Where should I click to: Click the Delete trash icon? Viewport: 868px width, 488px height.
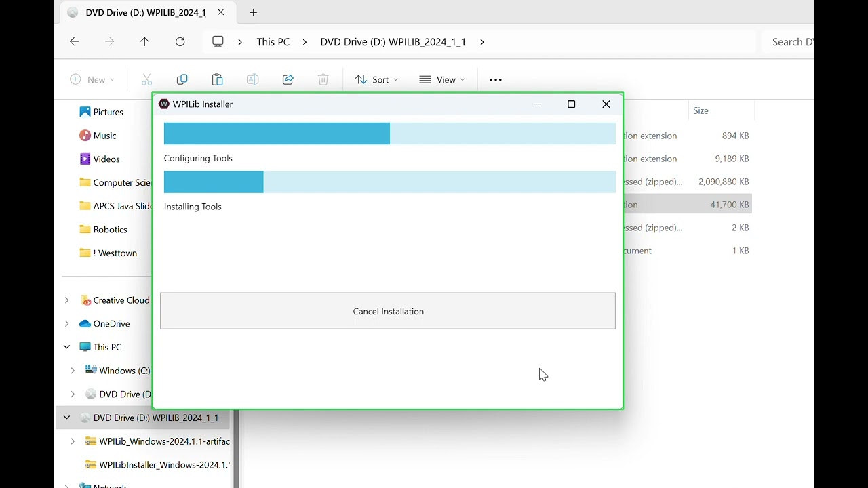point(323,79)
